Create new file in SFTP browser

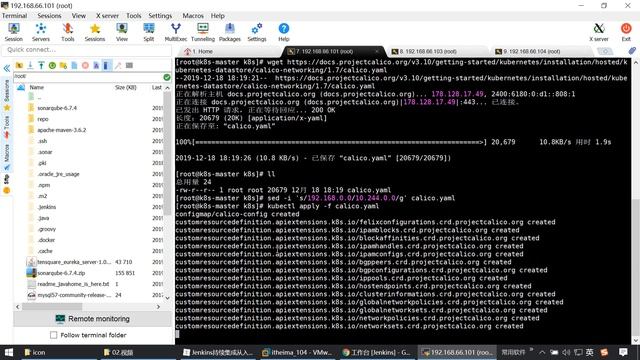(74, 65)
